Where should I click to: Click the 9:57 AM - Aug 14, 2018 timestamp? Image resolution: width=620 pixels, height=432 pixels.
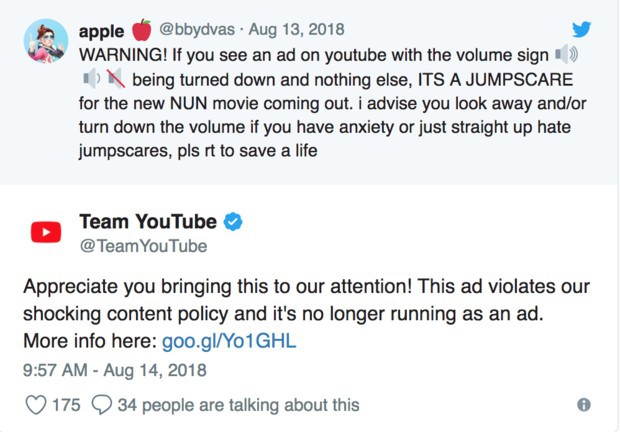(114, 370)
